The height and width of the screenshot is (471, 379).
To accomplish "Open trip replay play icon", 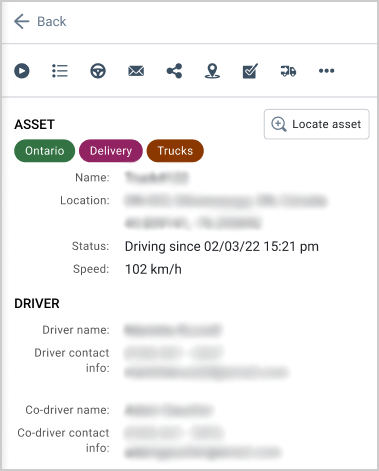I will (22, 71).
